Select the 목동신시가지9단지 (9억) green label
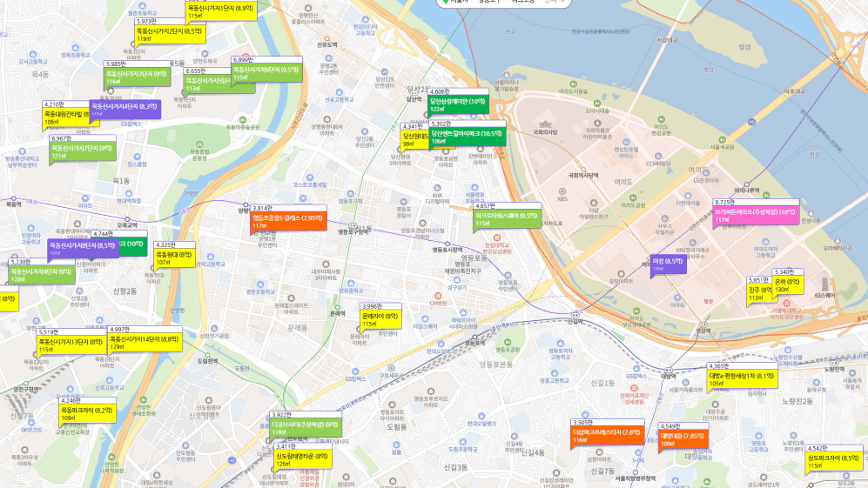 pos(42,274)
